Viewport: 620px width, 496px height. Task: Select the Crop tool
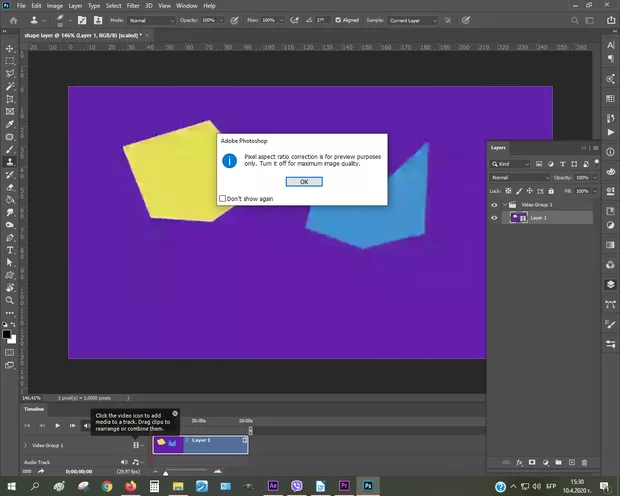9,98
